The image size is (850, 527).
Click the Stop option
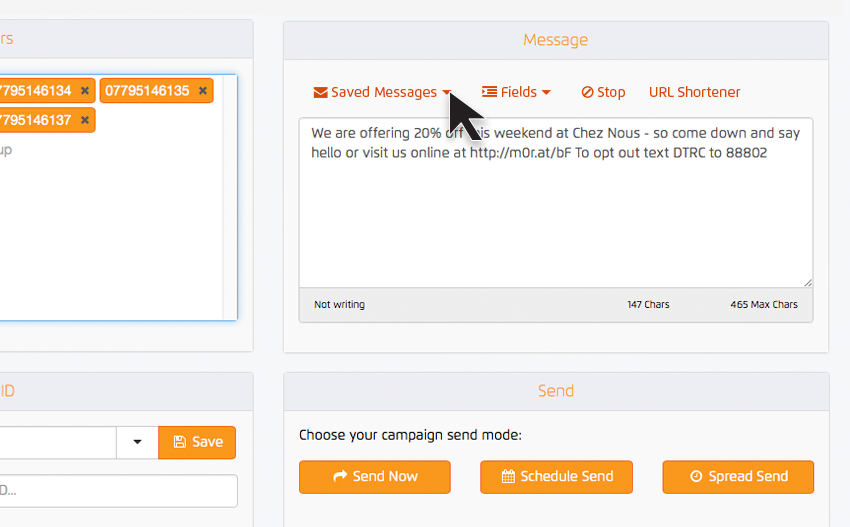(x=603, y=92)
